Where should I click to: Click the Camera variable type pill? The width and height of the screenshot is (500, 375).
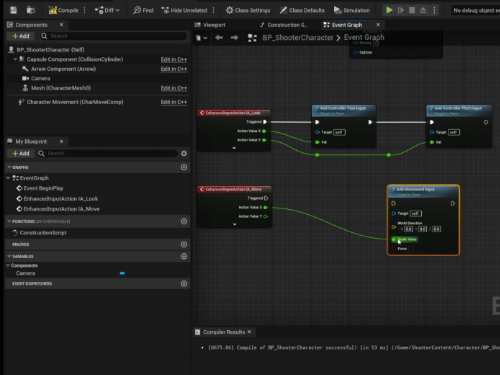(122, 273)
